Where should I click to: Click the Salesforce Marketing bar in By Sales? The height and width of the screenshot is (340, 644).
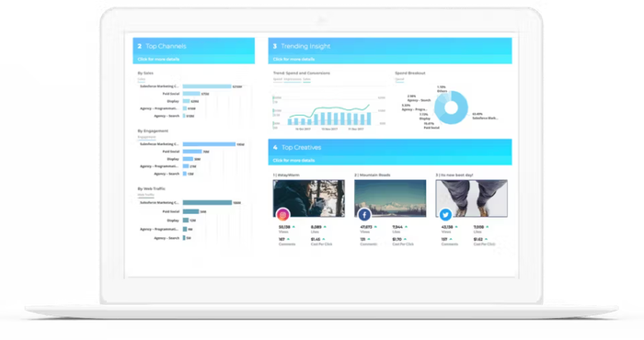207,86
